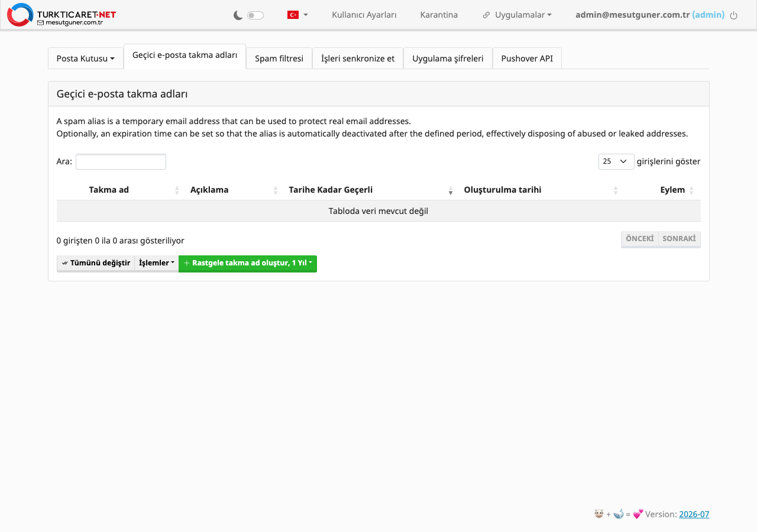Expand the Posta Kutusu tab dropdown
Viewport: 757px width, 532px height.
coord(86,59)
